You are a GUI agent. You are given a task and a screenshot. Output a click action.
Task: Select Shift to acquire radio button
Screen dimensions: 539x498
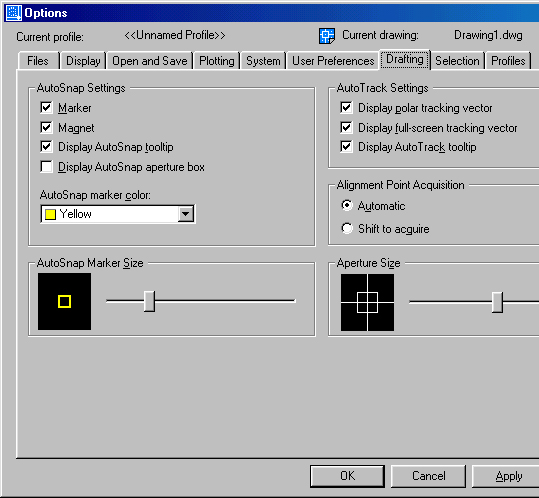347,228
